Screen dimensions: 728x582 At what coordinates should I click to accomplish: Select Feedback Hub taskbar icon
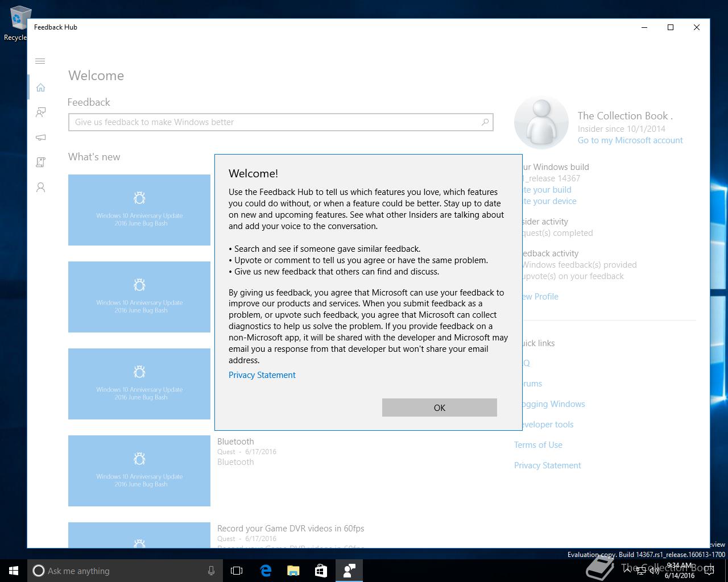coord(349,571)
